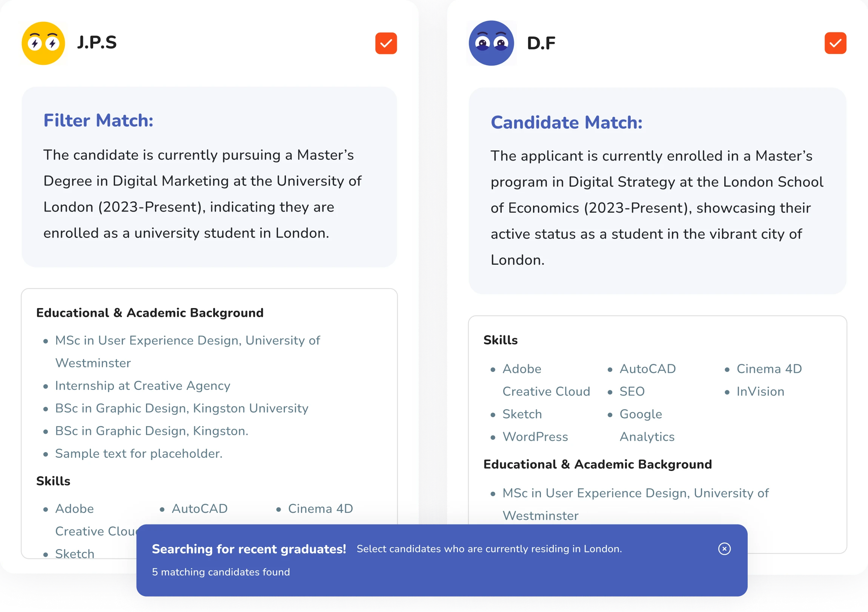
Task: Select the Sketch skill text in J.P.S card
Action: point(74,554)
